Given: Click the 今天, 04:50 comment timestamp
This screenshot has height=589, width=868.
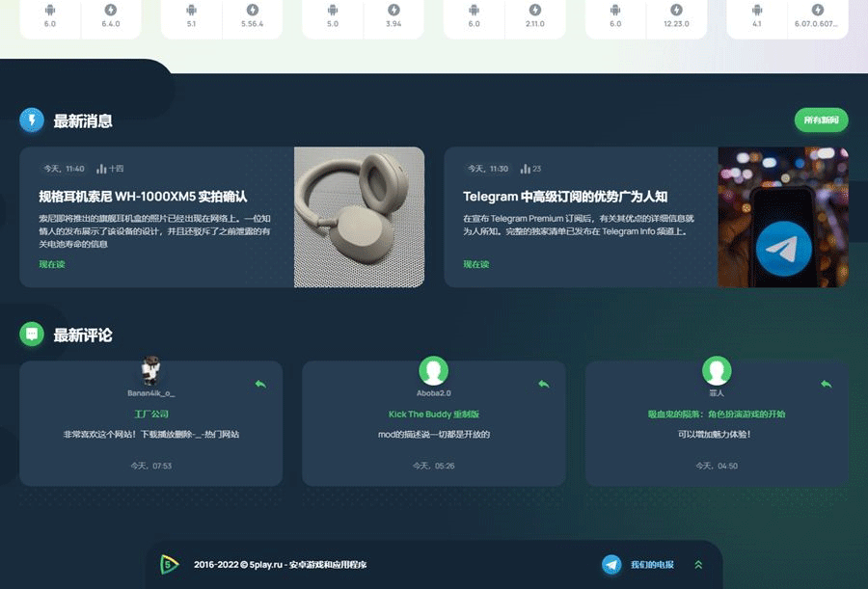Looking at the screenshot, I should (717, 467).
